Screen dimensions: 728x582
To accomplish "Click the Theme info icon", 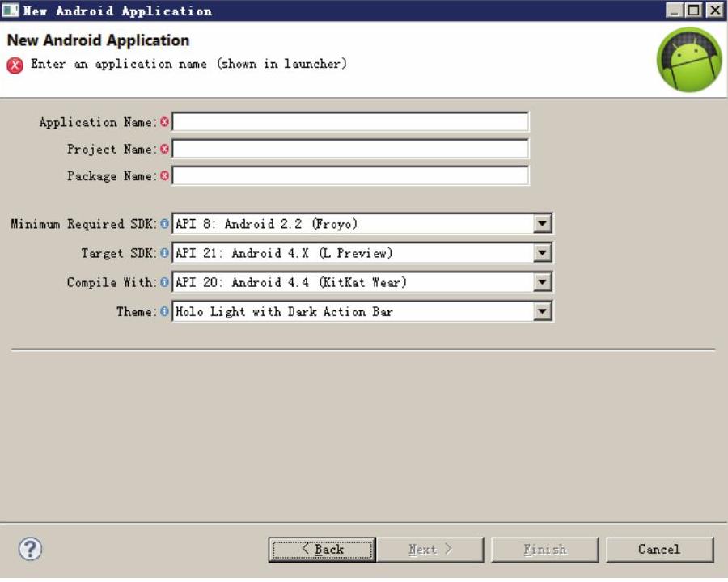I will pyautogui.click(x=164, y=311).
